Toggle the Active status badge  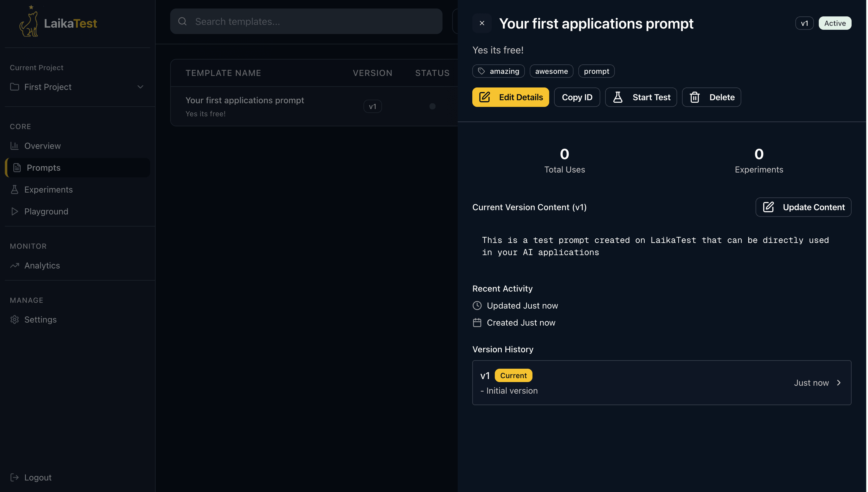[835, 23]
